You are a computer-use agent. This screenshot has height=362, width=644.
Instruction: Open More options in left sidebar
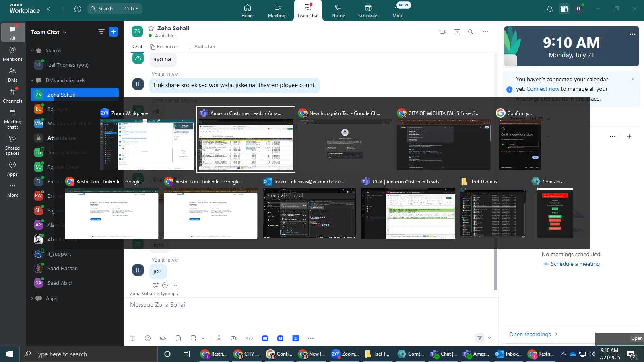[x=12, y=190]
